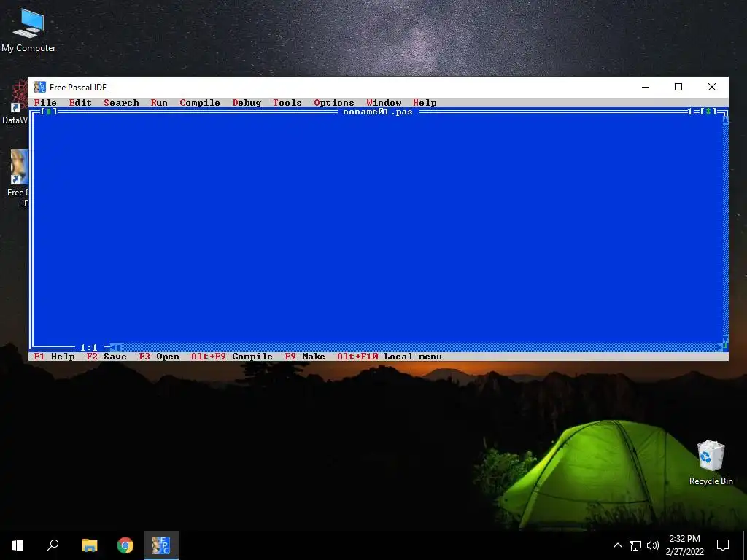The image size is (747, 560).
Task: Click the Free Pascal IDE title bar icon
Action: 40,87
